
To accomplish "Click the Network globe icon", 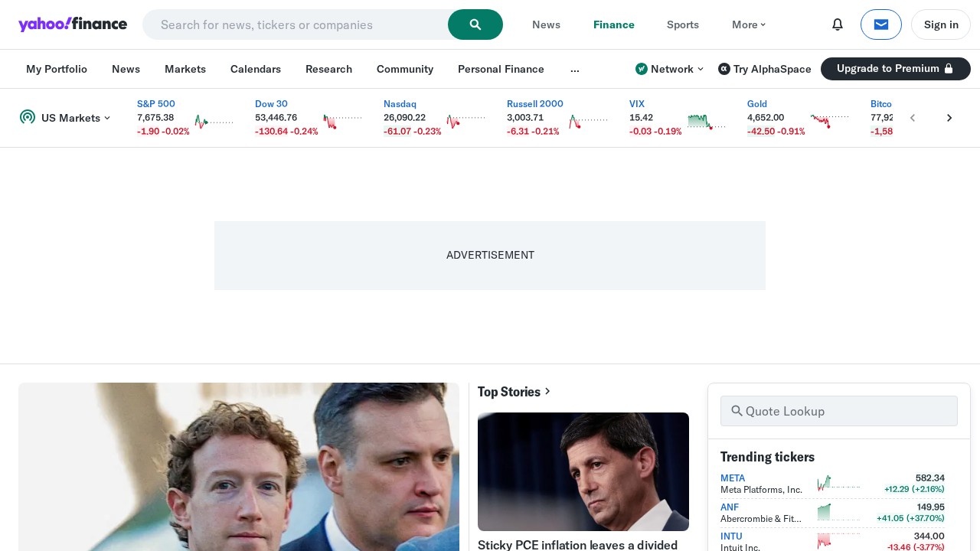I will pyautogui.click(x=642, y=69).
